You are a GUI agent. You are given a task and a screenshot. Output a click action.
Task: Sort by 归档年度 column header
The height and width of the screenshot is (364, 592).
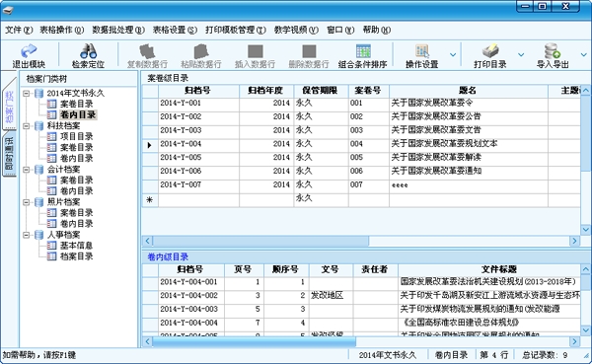pyautogui.click(x=266, y=91)
